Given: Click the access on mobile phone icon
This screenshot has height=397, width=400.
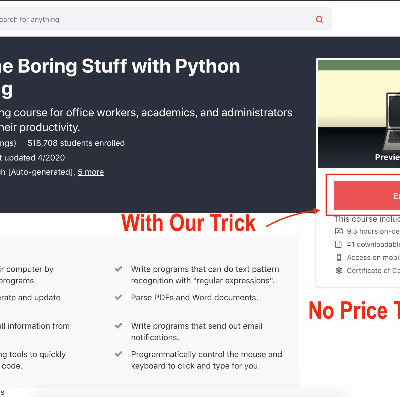Looking at the screenshot, I should point(339,257).
